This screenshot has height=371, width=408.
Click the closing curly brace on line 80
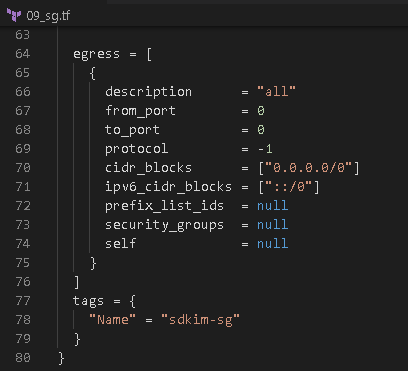pos(61,358)
